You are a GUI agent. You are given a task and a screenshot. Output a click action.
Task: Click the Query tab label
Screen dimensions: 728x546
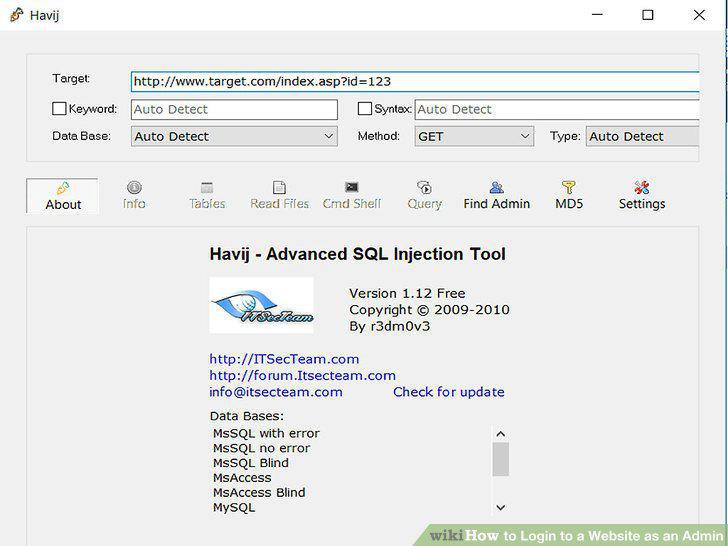(x=424, y=204)
